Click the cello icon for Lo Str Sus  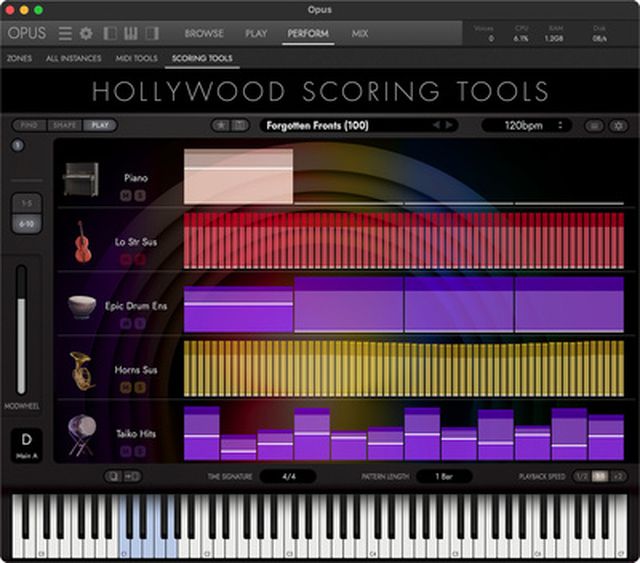[83, 242]
